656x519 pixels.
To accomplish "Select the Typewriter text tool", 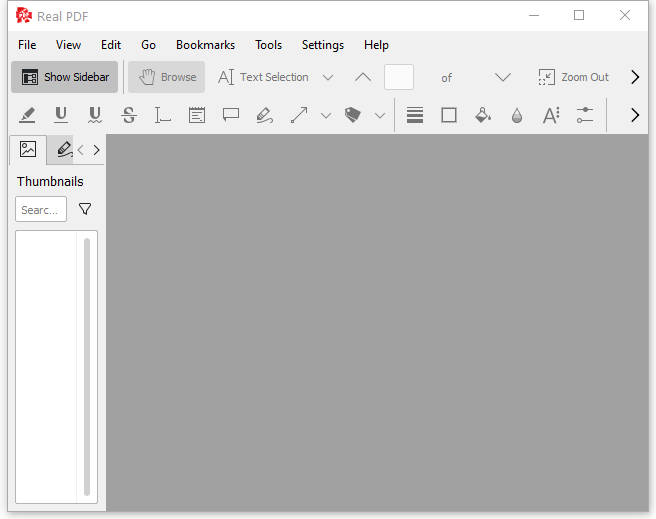I will (163, 115).
